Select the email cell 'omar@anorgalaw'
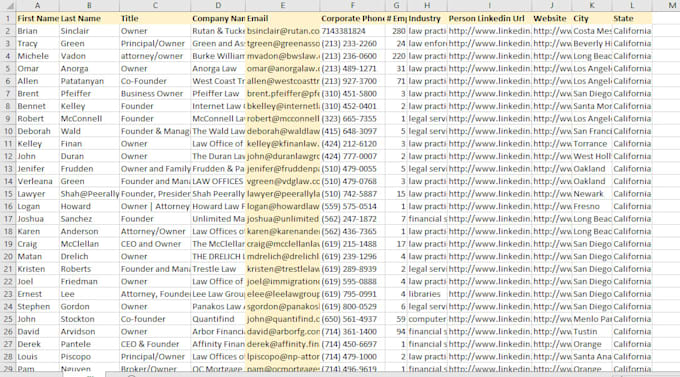The image size is (680, 377). coord(283,69)
